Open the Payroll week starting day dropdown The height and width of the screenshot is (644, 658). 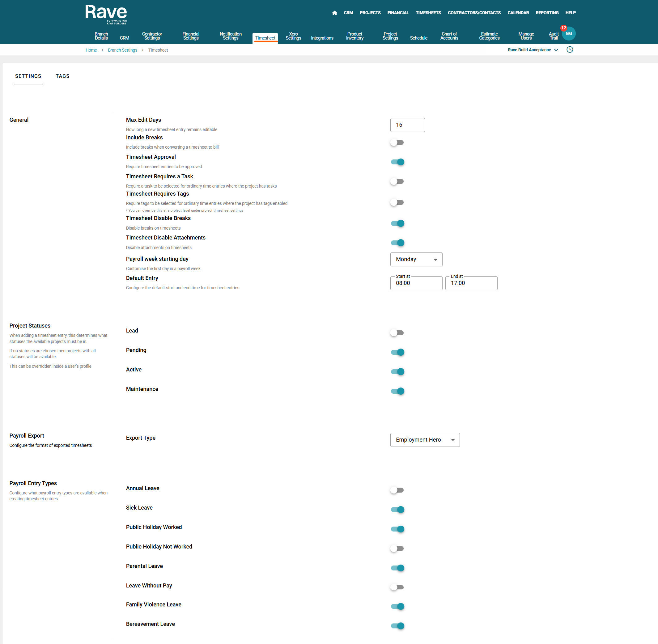click(416, 260)
